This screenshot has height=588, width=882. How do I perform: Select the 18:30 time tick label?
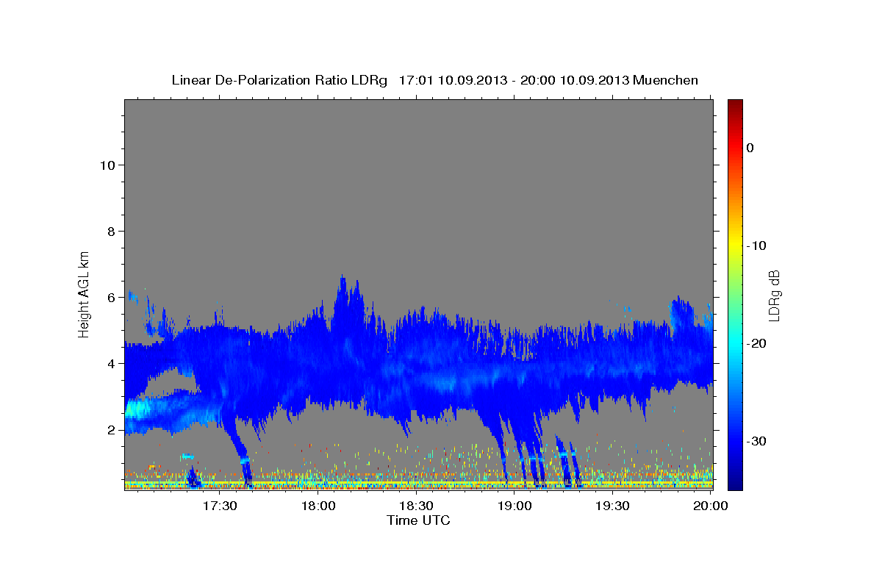(416, 506)
